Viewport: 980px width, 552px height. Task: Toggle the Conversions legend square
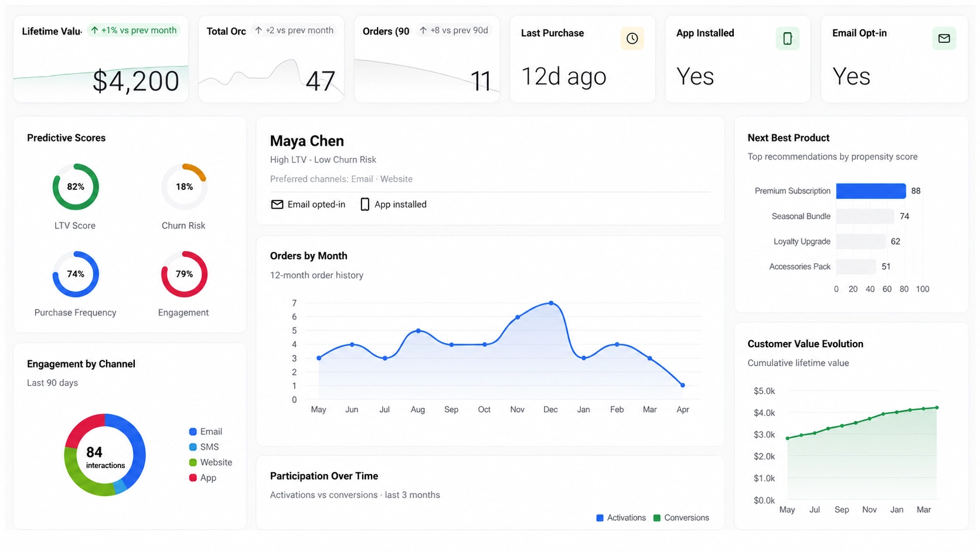(657, 518)
